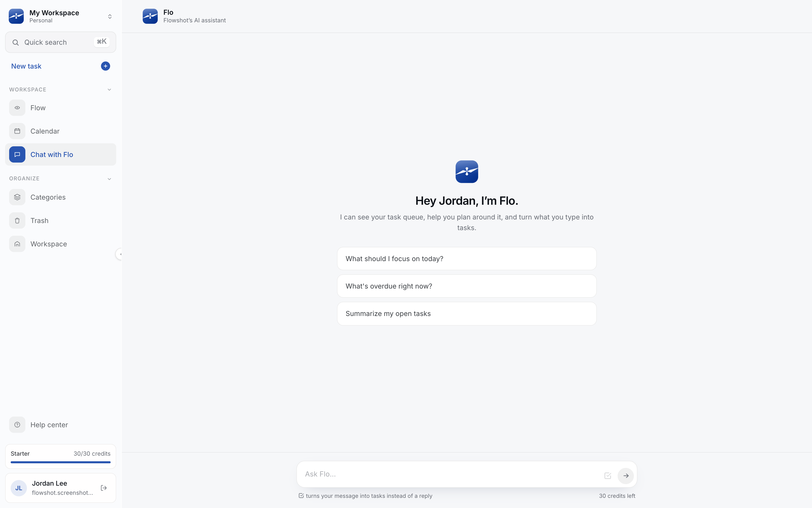Screen dimensions: 812x508
Task: Click the large center Flo logo
Action: coord(467,172)
